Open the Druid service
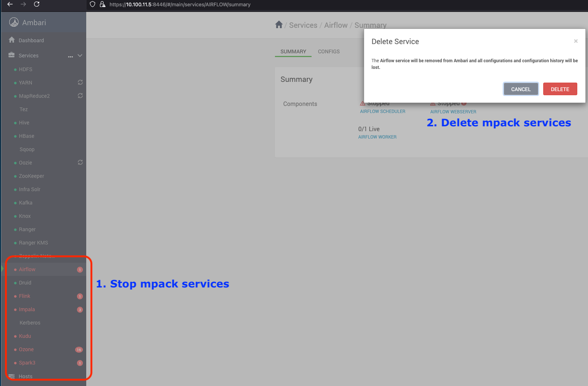 25,283
